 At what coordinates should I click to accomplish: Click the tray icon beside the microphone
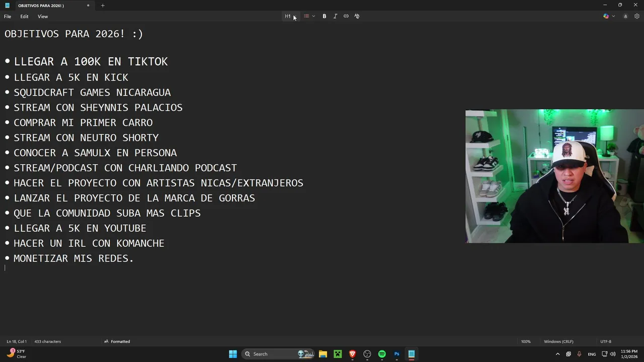click(x=569, y=354)
